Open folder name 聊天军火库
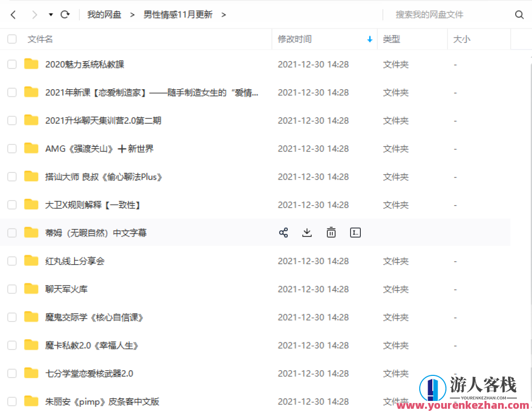The image size is (532, 414). pos(66,289)
